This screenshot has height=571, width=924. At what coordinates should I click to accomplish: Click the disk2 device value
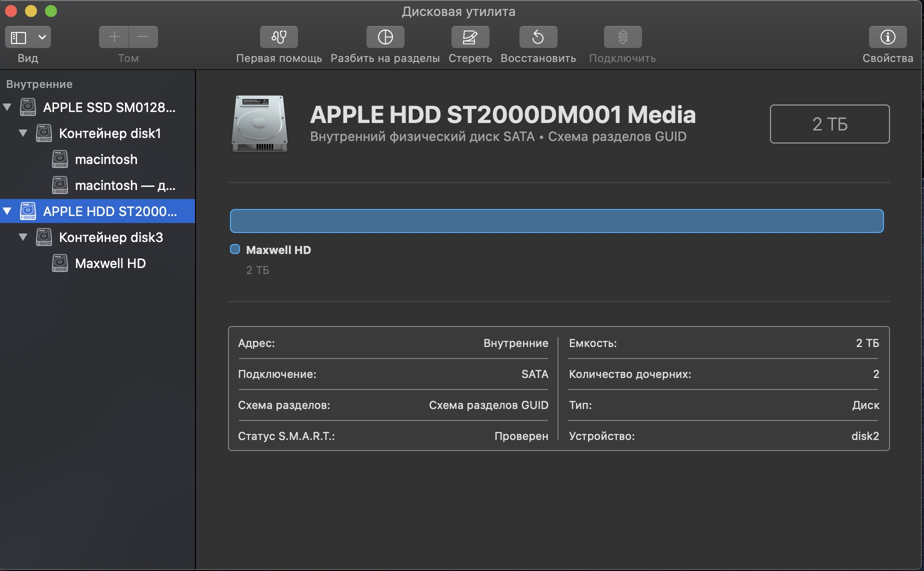tap(865, 436)
